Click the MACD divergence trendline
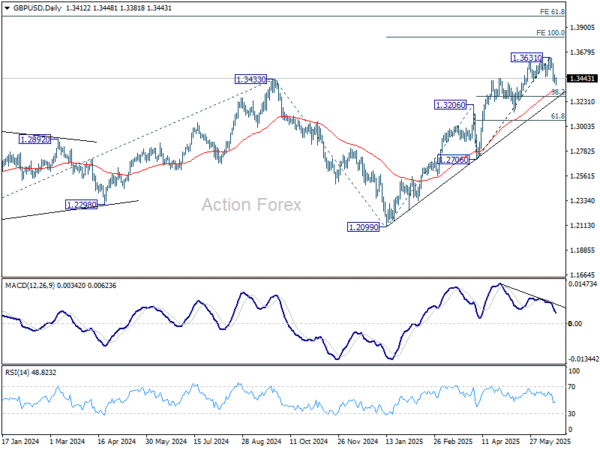Viewport: 600px width, 450px height. [533, 296]
